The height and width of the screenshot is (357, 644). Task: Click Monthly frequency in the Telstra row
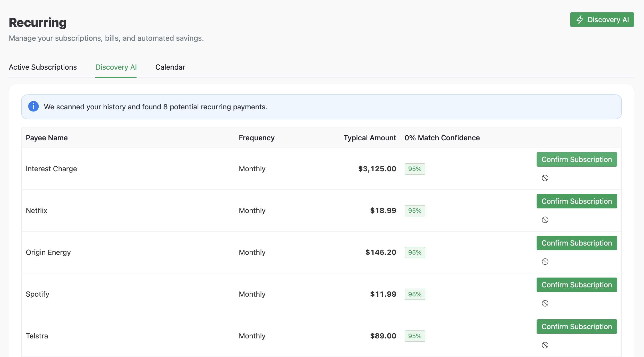tap(252, 336)
